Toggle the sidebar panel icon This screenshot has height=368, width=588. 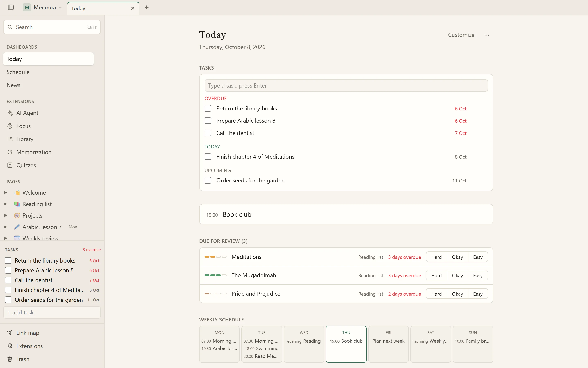pyautogui.click(x=10, y=7)
